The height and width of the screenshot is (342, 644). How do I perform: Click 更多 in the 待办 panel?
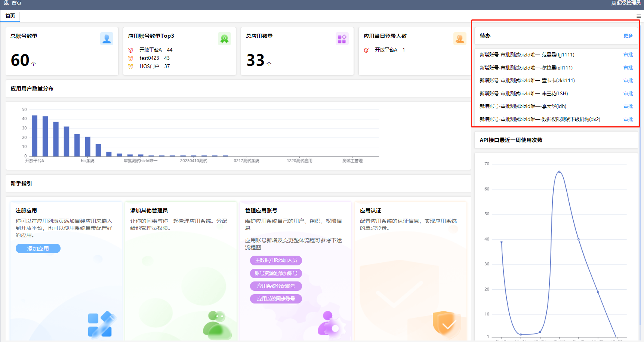[628, 36]
